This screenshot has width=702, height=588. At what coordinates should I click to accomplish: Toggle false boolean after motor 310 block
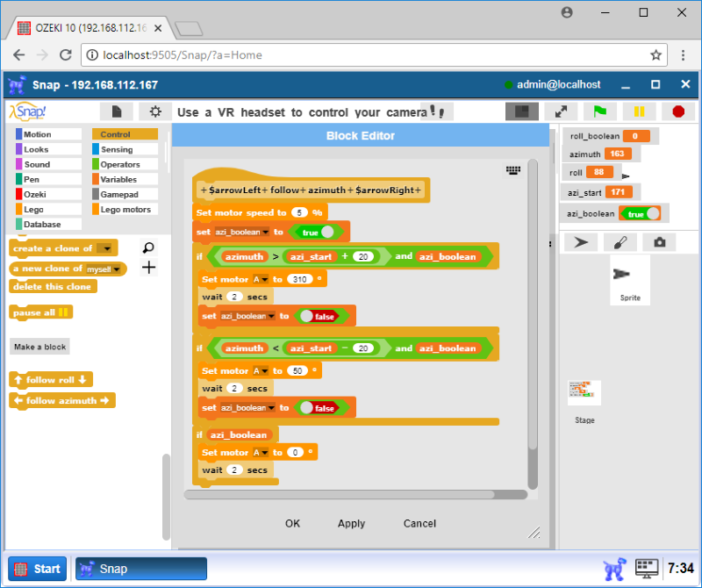click(x=319, y=316)
